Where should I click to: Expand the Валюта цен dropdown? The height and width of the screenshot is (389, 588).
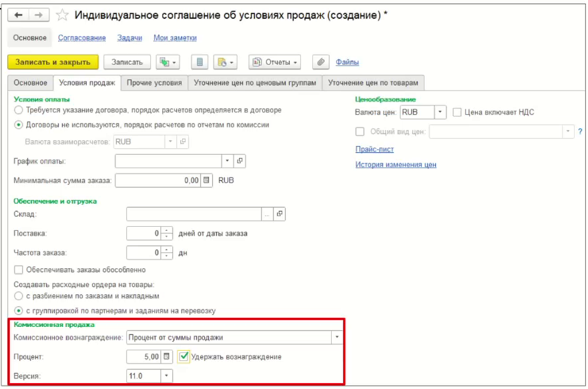[x=440, y=112]
